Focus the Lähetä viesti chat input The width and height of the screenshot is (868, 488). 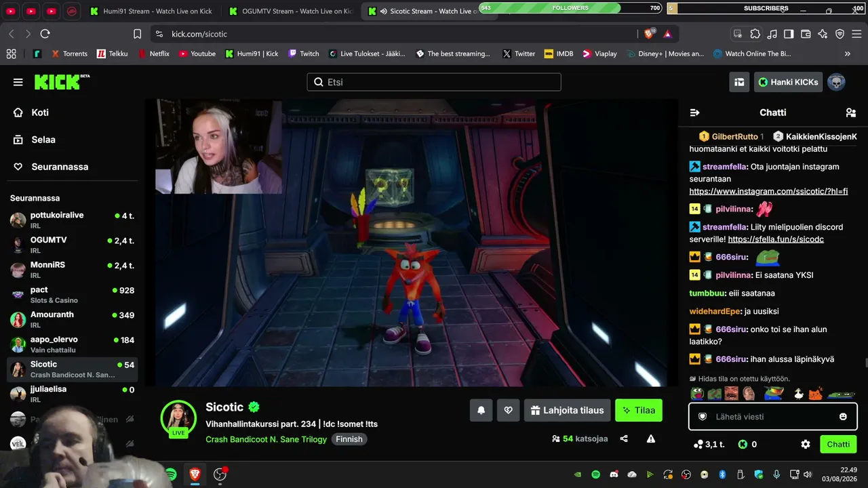773,416
